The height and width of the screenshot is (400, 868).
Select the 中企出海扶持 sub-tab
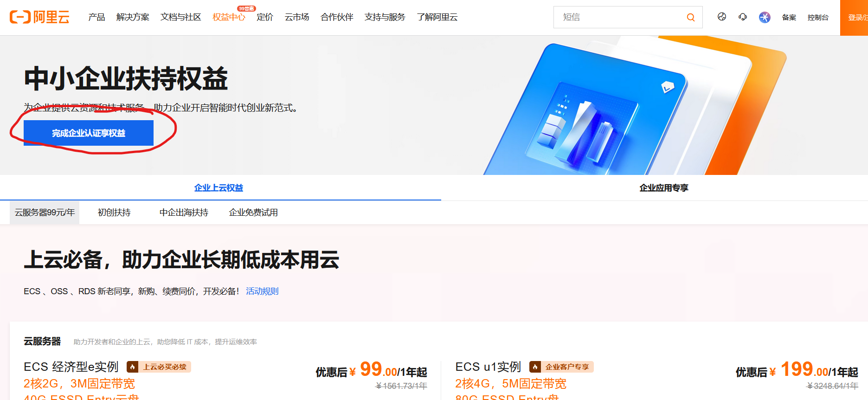pos(184,213)
